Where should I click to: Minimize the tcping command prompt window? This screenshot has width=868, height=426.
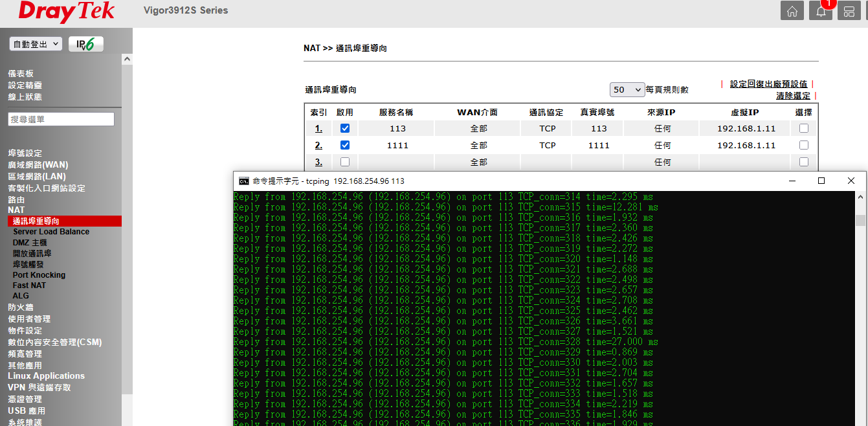click(x=791, y=181)
